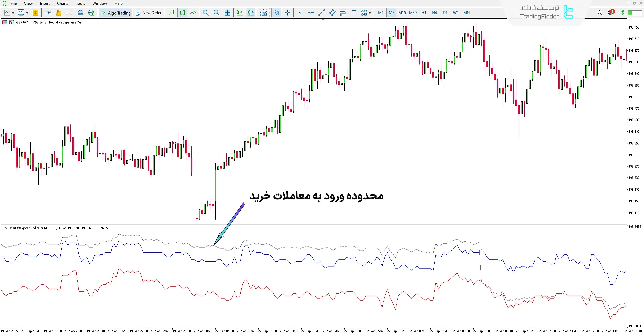
Task: Toggle chart auto-scroll to latest bar
Action: [239, 13]
